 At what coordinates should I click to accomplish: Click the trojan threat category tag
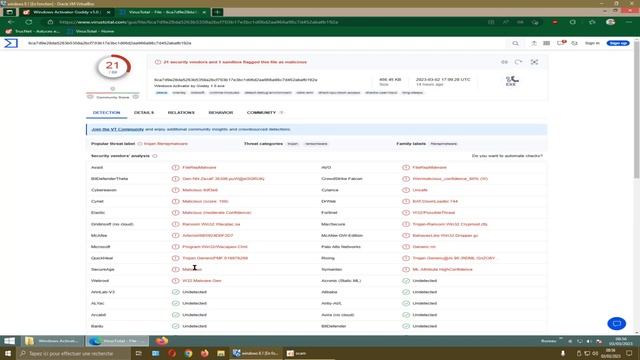(292, 144)
